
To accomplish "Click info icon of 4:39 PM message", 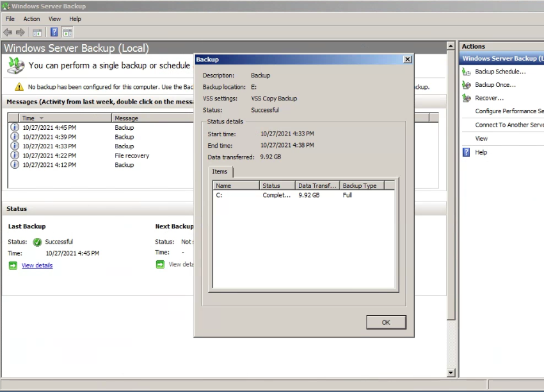I will (15, 137).
